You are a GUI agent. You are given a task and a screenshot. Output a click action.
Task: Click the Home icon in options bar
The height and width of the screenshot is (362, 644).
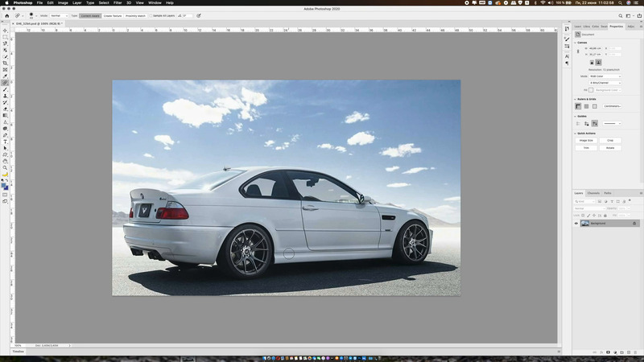(6, 15)
